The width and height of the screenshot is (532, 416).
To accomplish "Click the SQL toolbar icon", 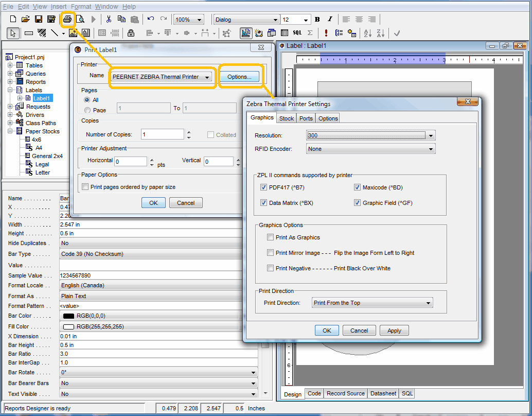I will 297,33.
